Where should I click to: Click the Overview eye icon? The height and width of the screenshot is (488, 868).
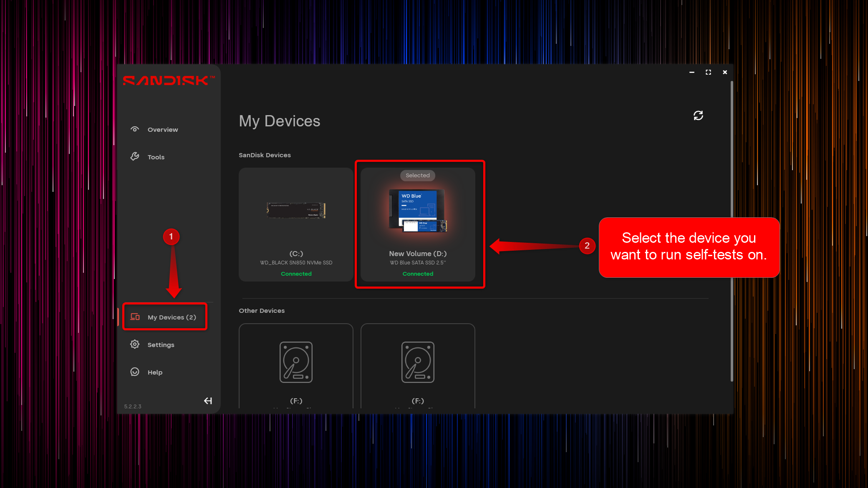click(135, 129)
